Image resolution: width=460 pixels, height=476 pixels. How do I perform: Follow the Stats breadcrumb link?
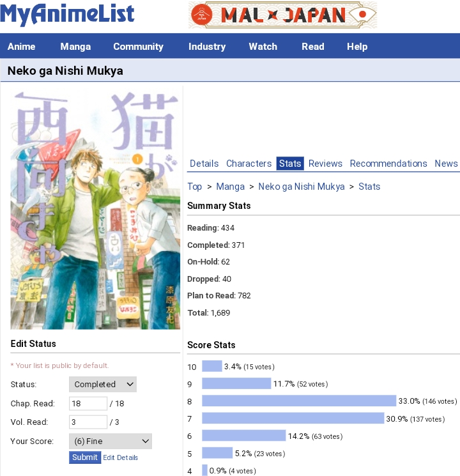[x=369, y=187]
